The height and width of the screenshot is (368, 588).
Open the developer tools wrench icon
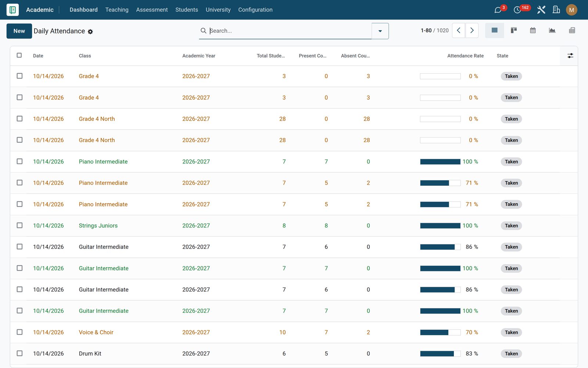coord(541,10)
